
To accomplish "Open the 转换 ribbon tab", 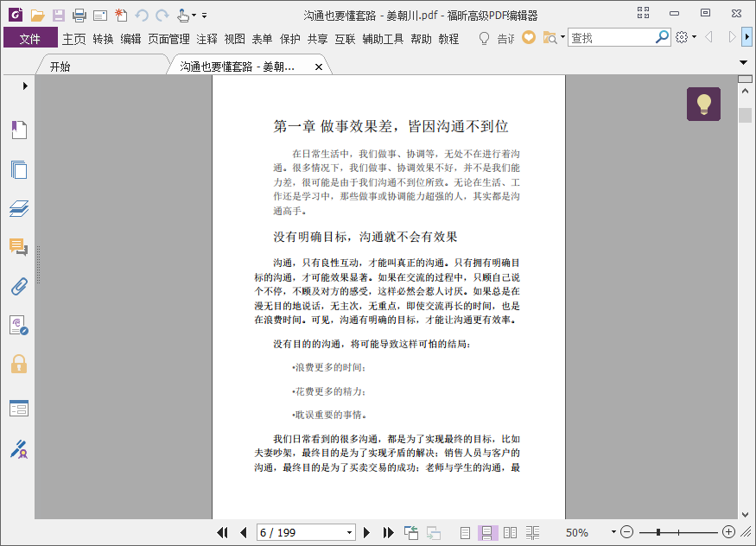I will coord(103,39).
